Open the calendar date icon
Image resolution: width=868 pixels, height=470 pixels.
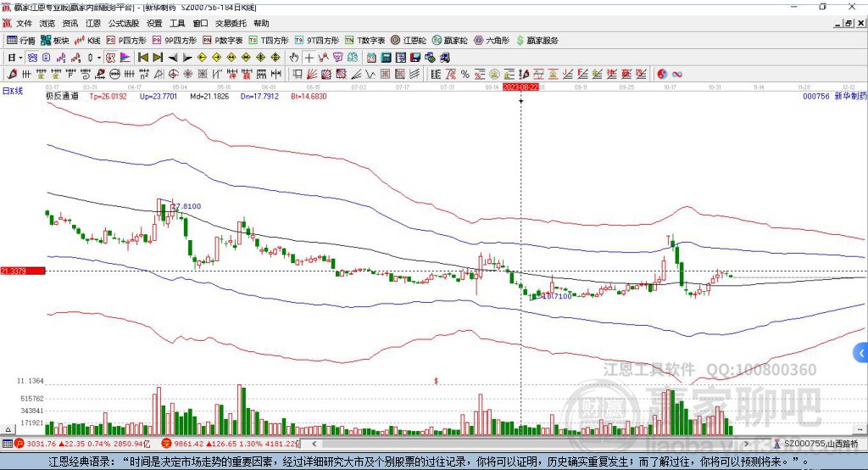point(371,58)
